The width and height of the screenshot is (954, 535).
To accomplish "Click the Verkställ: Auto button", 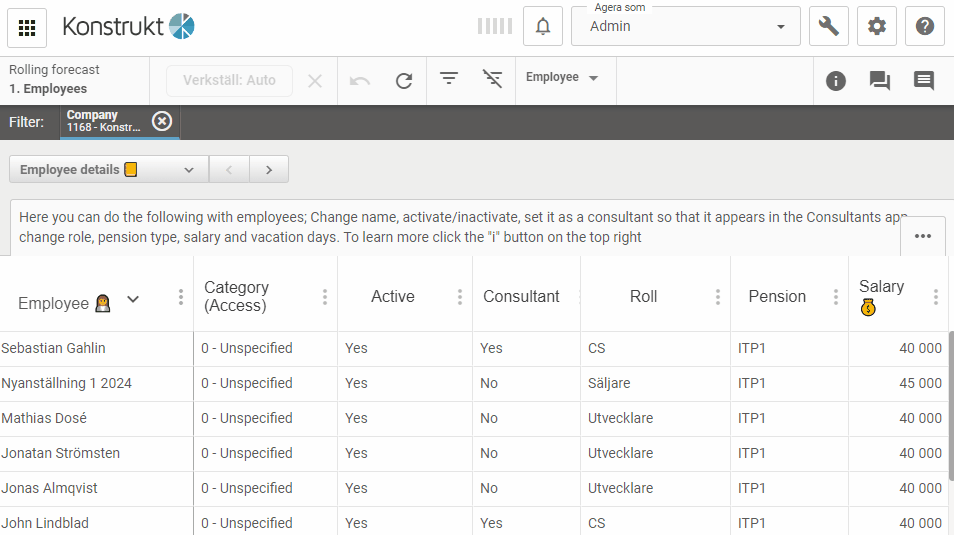I will coord(229,81).
